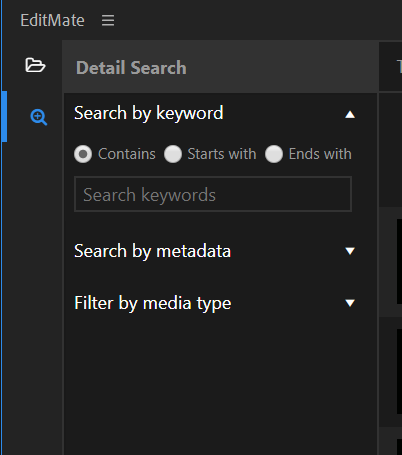Viewport: 402px width, 455px height.
Task: Expand Search by metadata using down arrow
Action: tap(350, 251)
